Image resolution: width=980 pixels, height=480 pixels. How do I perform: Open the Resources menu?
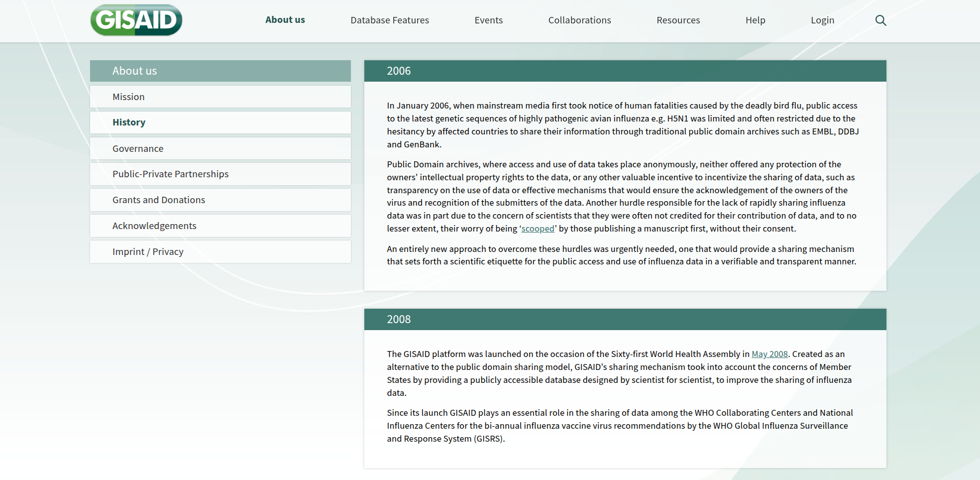coord(678,20)
